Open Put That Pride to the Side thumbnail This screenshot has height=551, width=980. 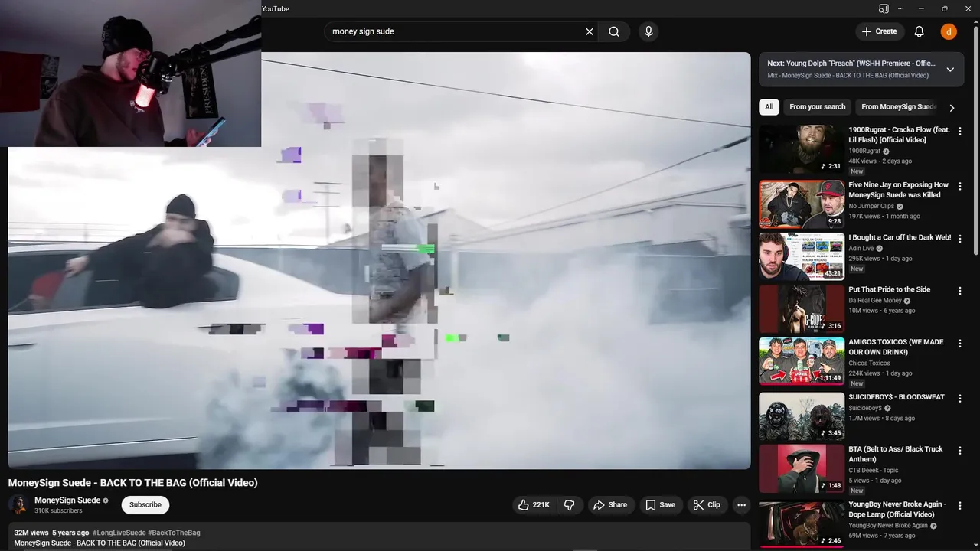pos(802,308)
